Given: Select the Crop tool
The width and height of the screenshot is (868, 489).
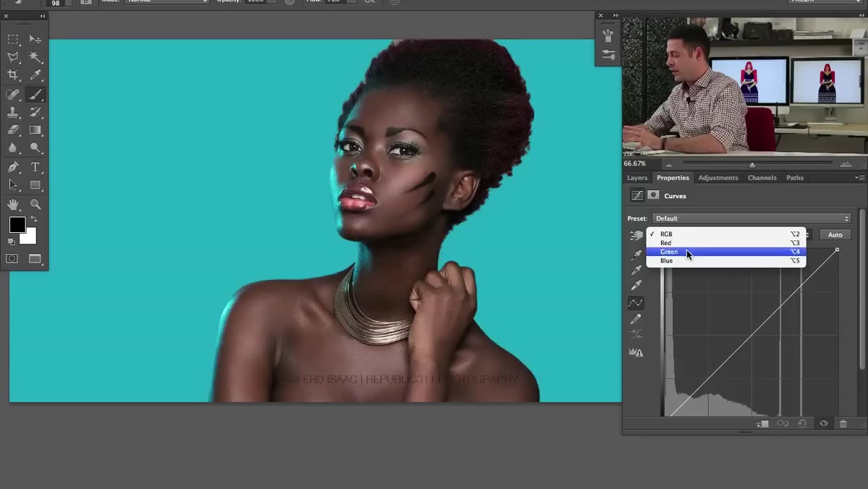Looking at the screenshot, I should tap(13, 75).
